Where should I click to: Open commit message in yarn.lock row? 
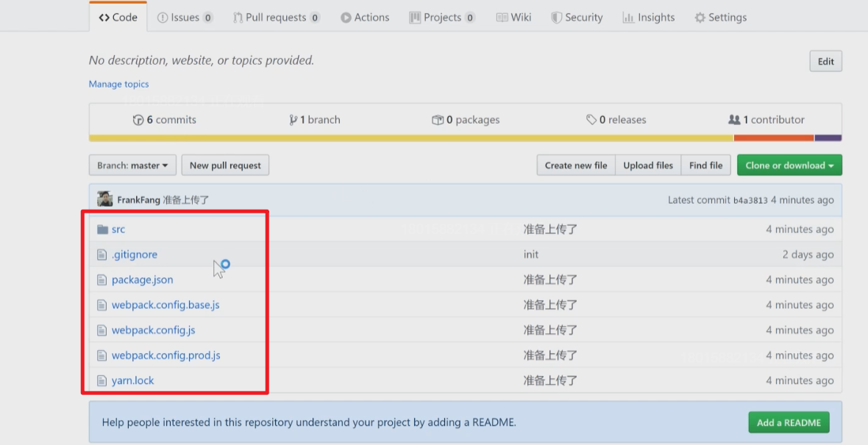[x=550, y=381]
